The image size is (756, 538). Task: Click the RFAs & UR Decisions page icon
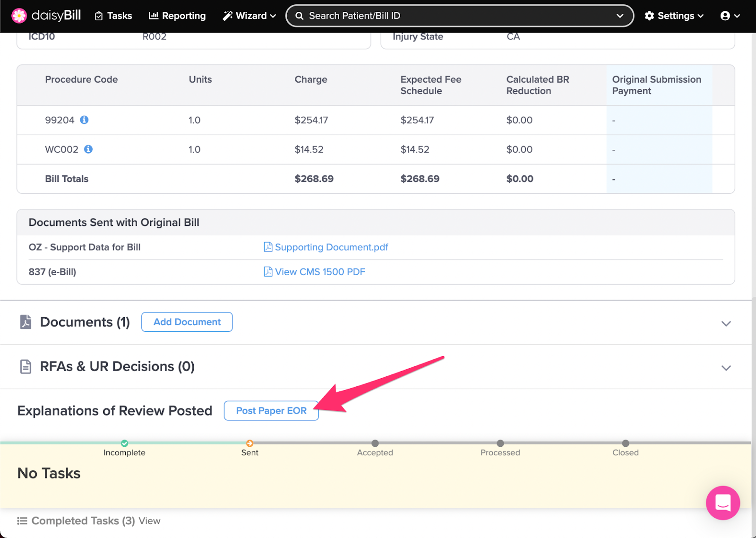coord(26,366)
